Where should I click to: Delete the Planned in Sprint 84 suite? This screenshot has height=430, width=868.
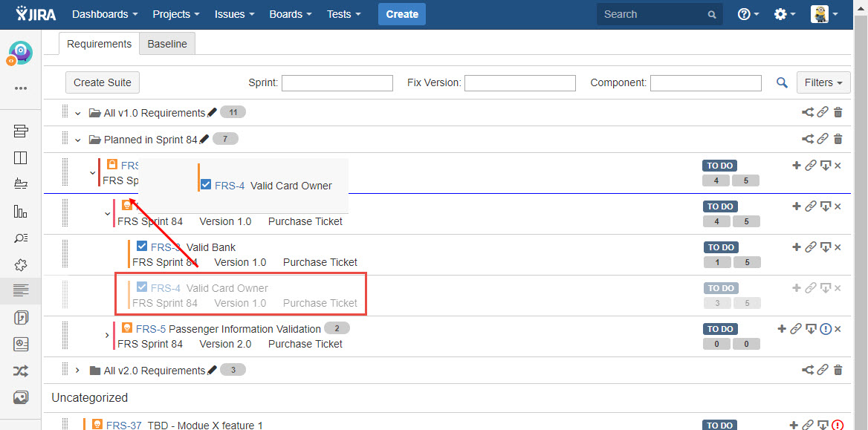click(838, 139)
